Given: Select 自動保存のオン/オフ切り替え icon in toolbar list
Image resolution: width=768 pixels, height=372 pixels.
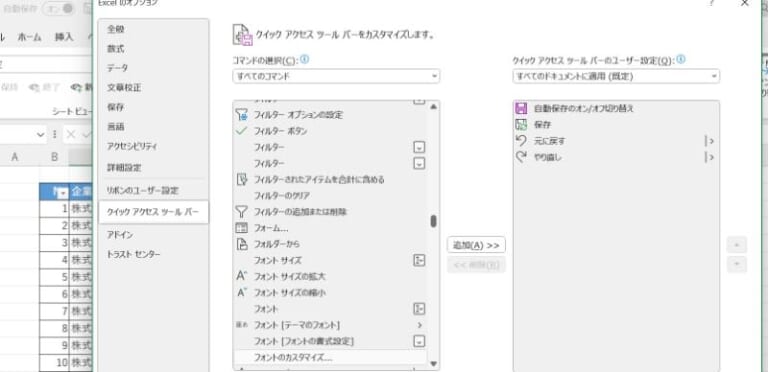Looking at the screenshot, I should tap(522, 109).
